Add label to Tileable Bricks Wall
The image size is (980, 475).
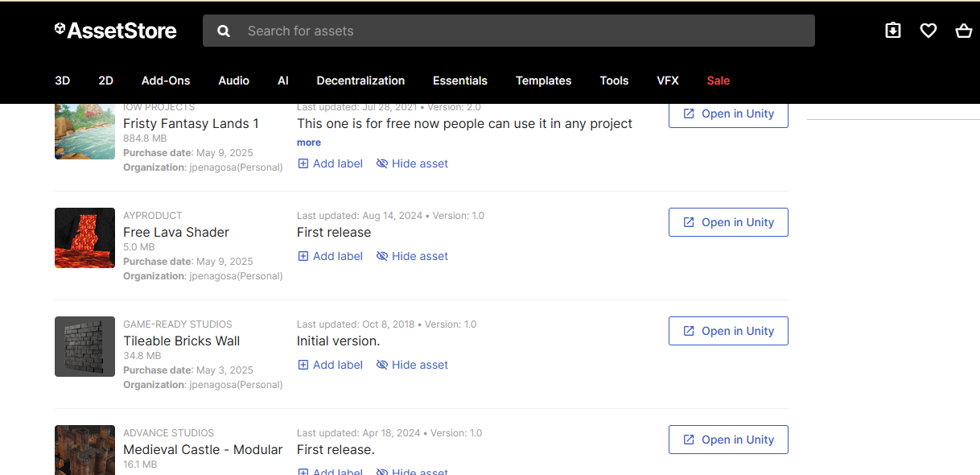[x=331, y=365]
